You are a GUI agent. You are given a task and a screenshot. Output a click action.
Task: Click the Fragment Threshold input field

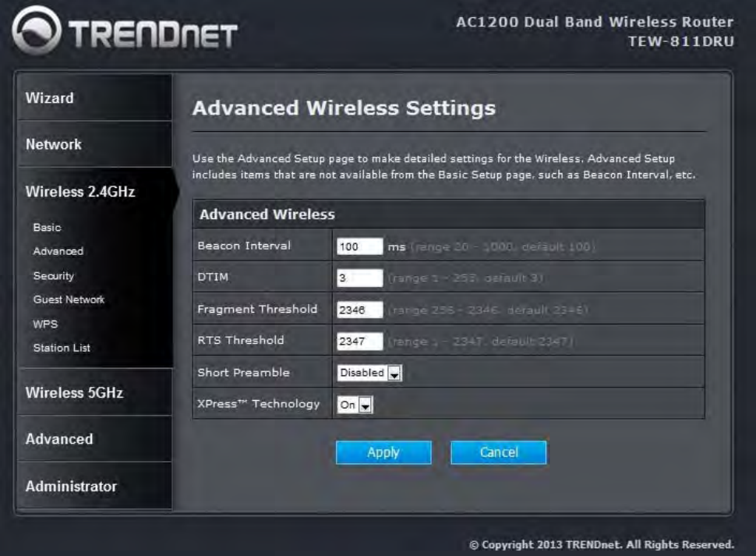coord(359,310)
